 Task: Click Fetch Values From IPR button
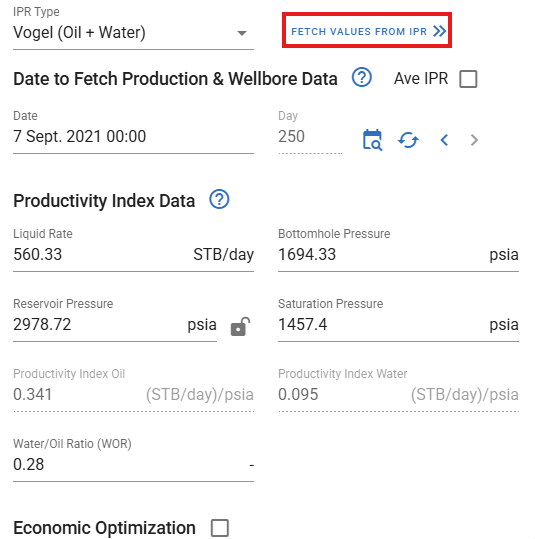[x=367, y=30]
